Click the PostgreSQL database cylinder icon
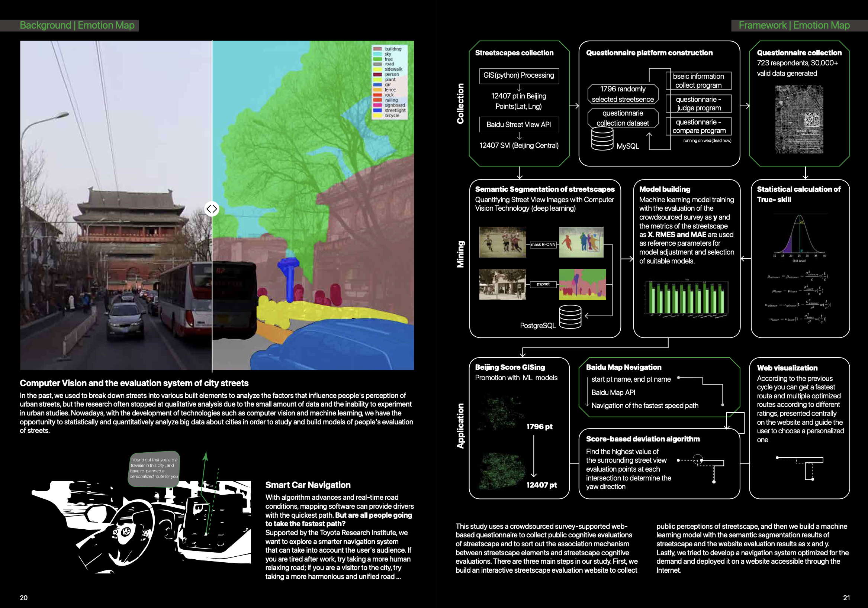This screenshot has width=868, height=608. [x=570, y=317]
